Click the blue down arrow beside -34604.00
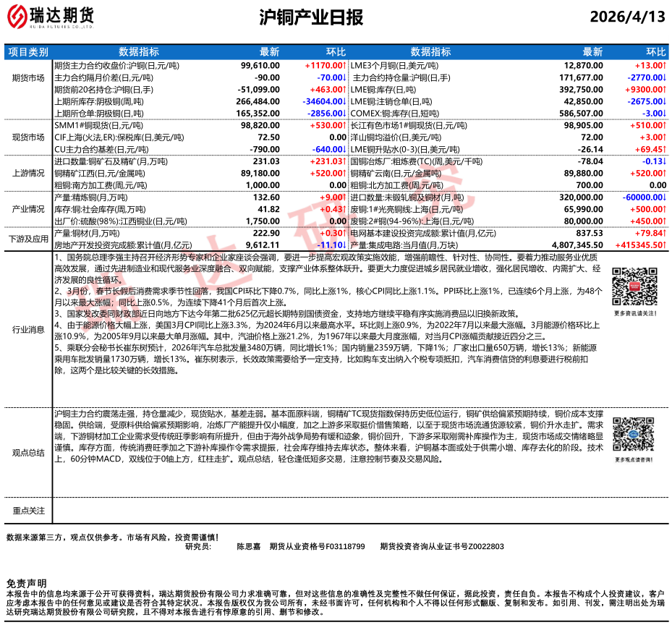This screenshot has width=672, height=625. [344, 101]
